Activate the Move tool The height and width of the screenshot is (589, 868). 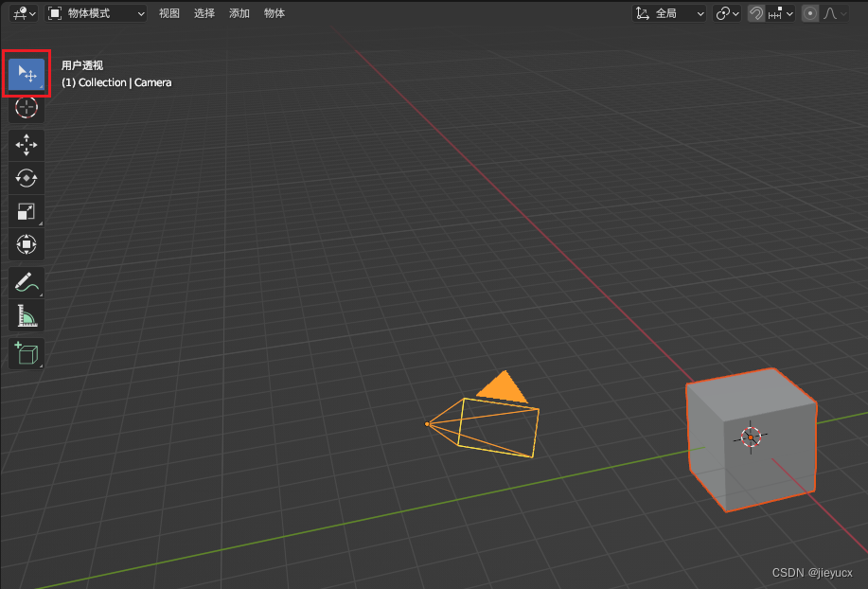[27, 145]
